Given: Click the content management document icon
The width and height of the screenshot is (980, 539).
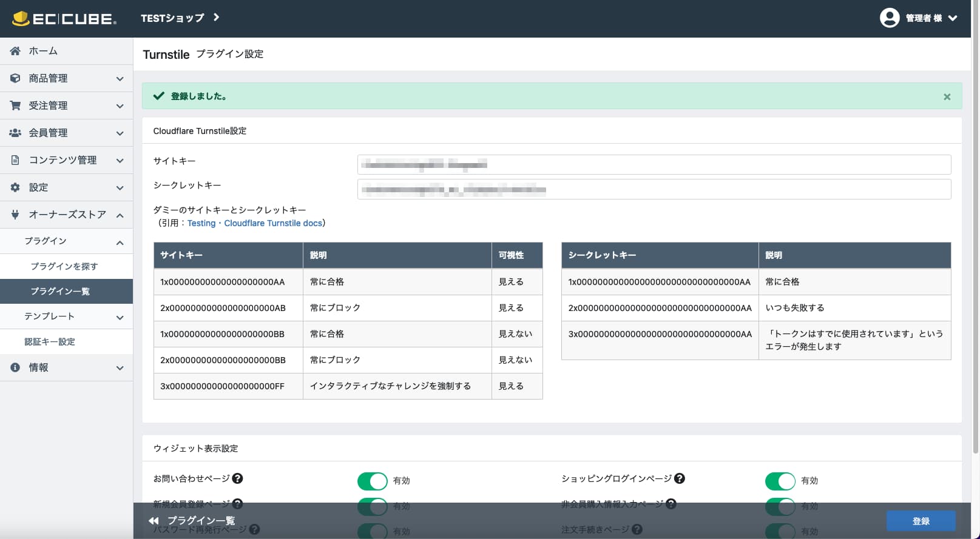Looking at the screenshot, I should tap(15, 160).
